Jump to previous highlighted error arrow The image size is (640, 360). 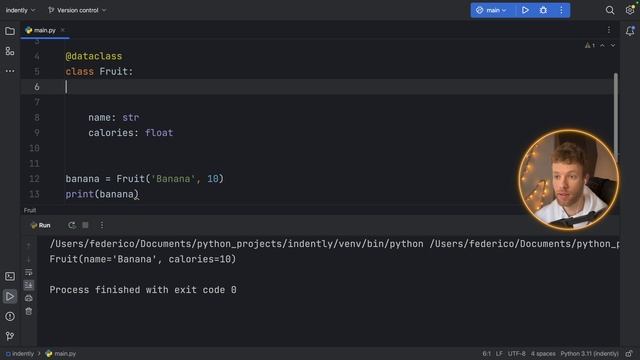tap(602, 45)
